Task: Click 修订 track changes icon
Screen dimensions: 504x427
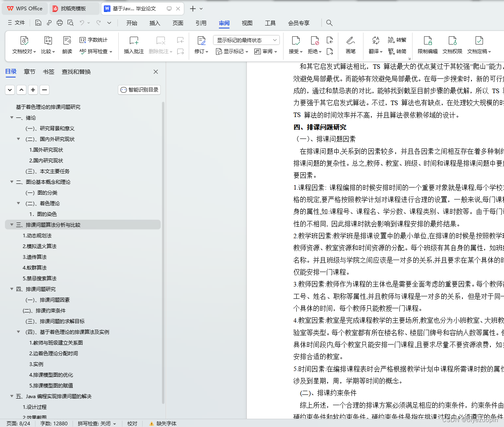Action: 201,40
